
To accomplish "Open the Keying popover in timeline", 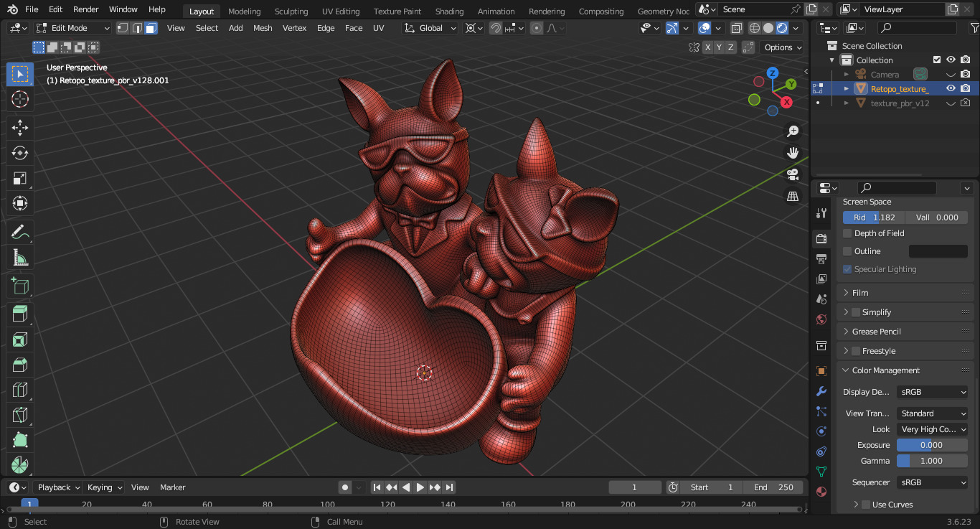I will 105,487.
